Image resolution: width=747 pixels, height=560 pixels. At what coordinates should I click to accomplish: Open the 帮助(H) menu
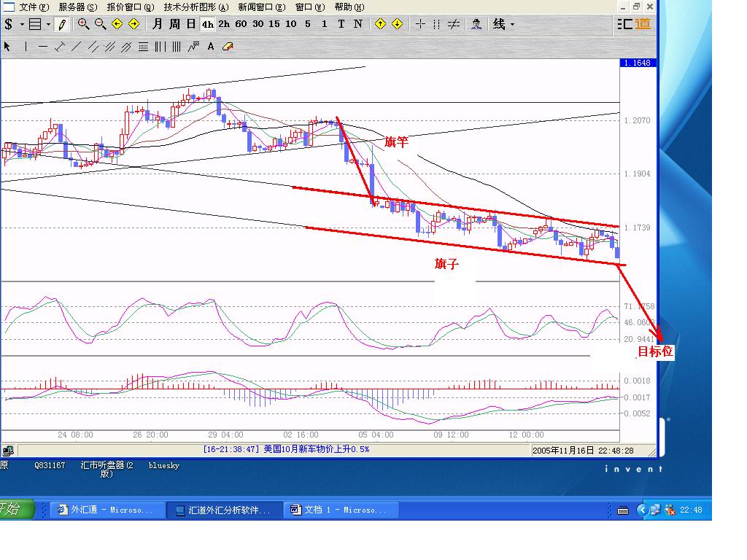click(x=349, y=7)
